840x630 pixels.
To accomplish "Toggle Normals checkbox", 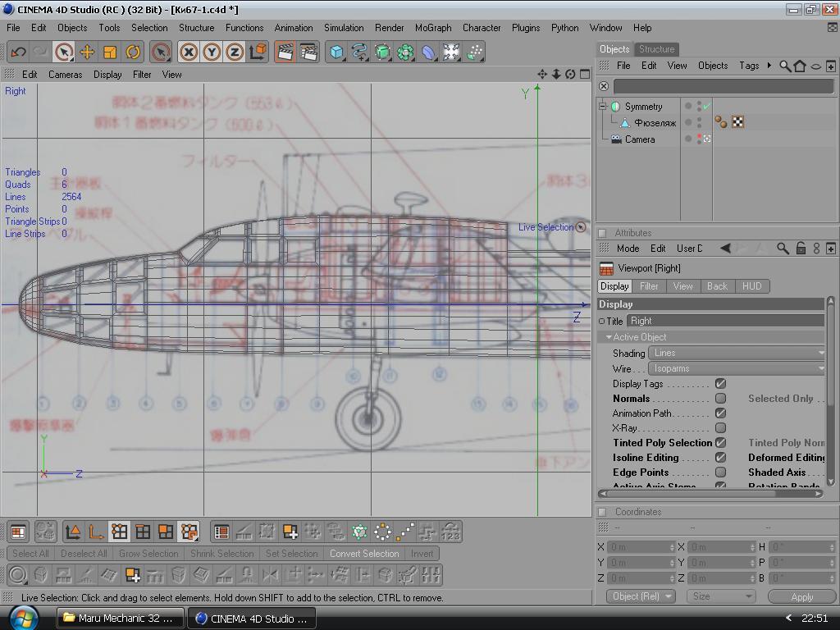I will tap(720, 399).
